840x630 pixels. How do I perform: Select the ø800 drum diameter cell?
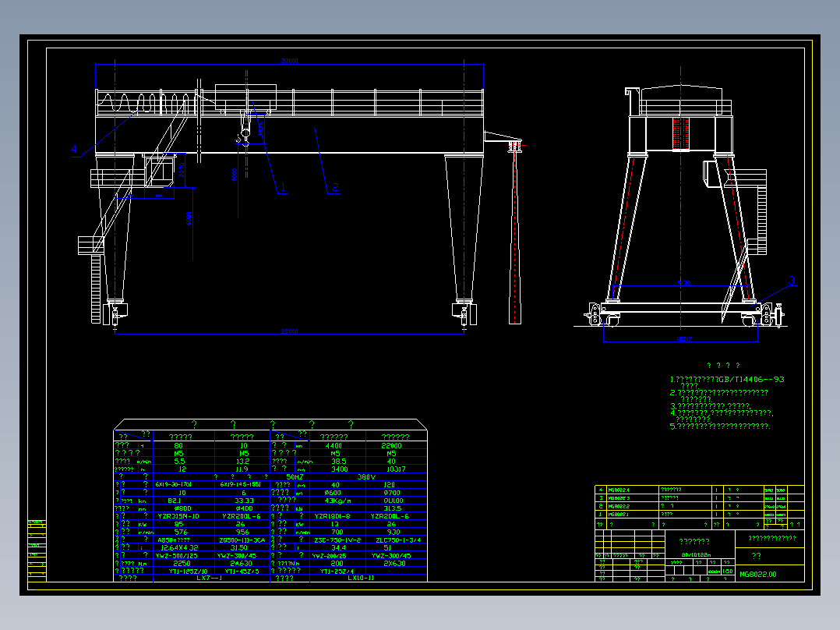point(182,508)
